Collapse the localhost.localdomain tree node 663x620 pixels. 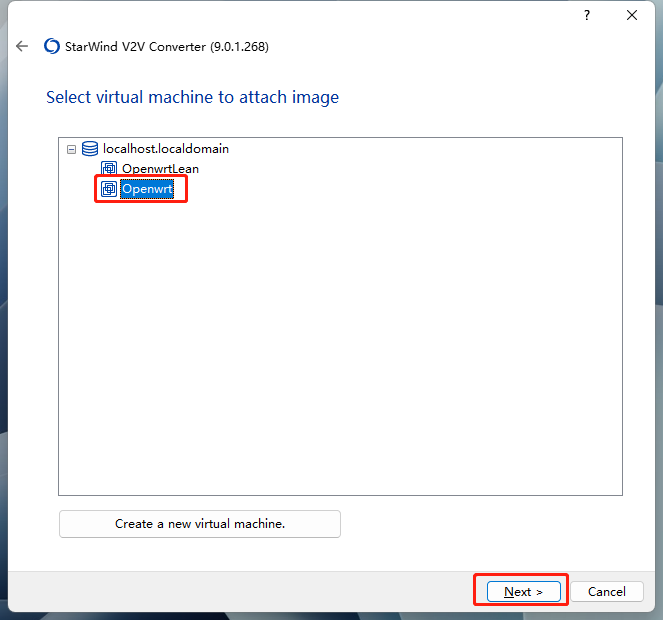(x=71, y=149)
